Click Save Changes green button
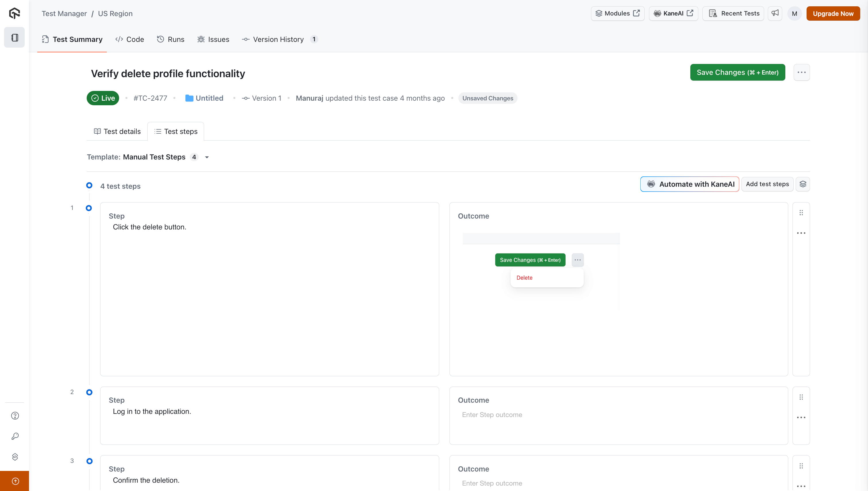 (x=737, y=72)
